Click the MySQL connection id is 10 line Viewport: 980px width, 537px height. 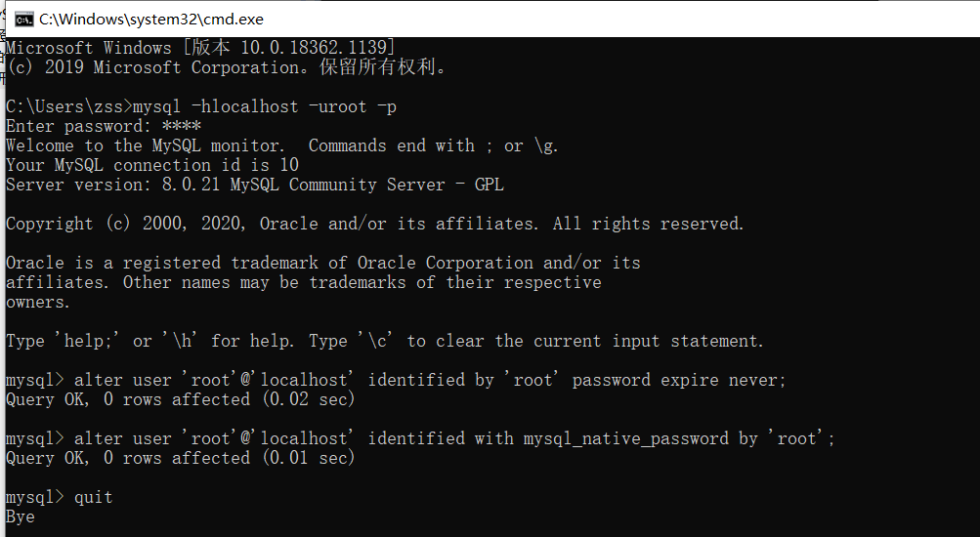(152, 165)
